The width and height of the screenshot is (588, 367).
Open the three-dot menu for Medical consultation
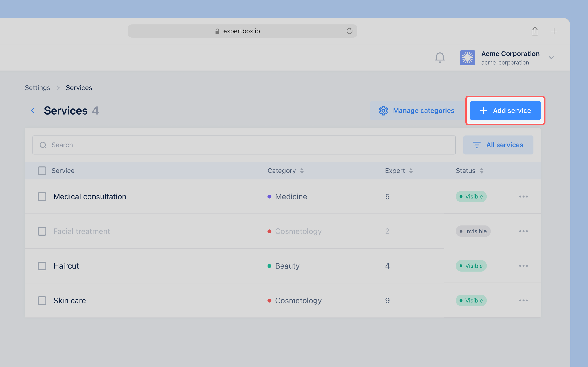pos(523,197)
